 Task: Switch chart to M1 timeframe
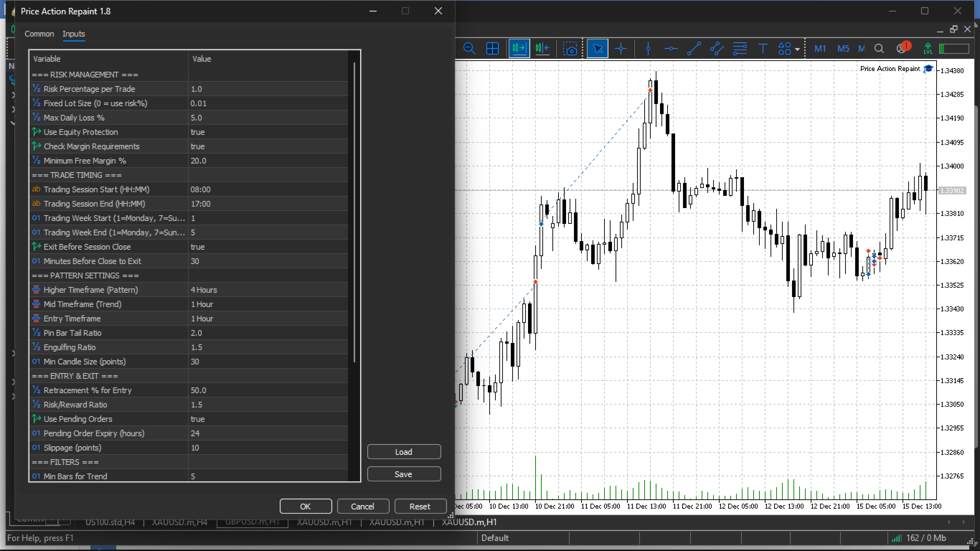pyautogui.click(x=820, y=49)
